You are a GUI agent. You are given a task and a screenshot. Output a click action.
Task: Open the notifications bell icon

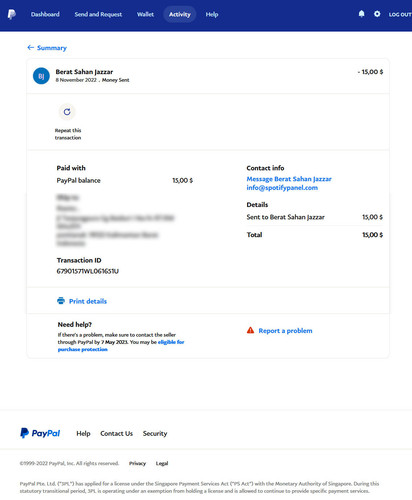point(361,14)
